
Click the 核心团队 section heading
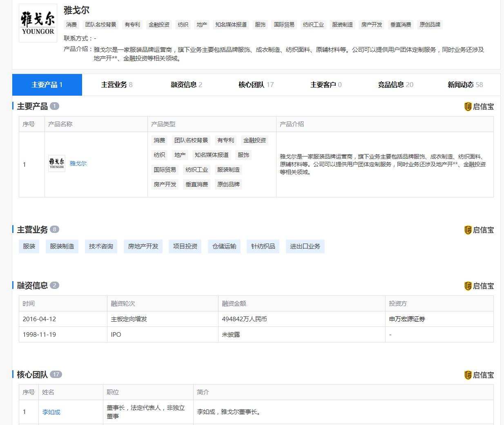32,375
